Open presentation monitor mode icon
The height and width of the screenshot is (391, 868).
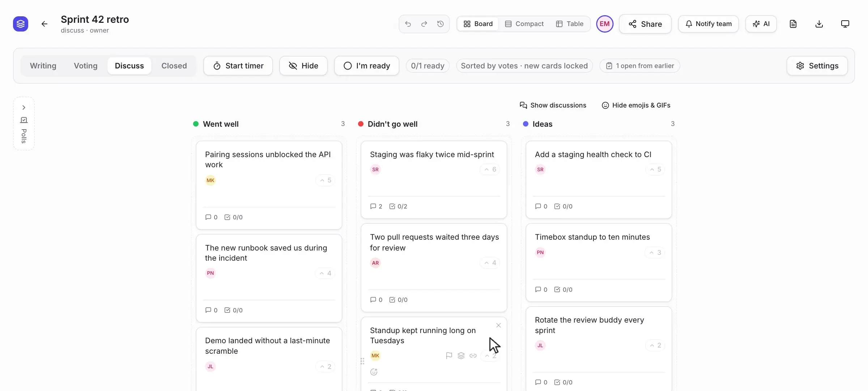pyautogui.click(x=845, y=24)
